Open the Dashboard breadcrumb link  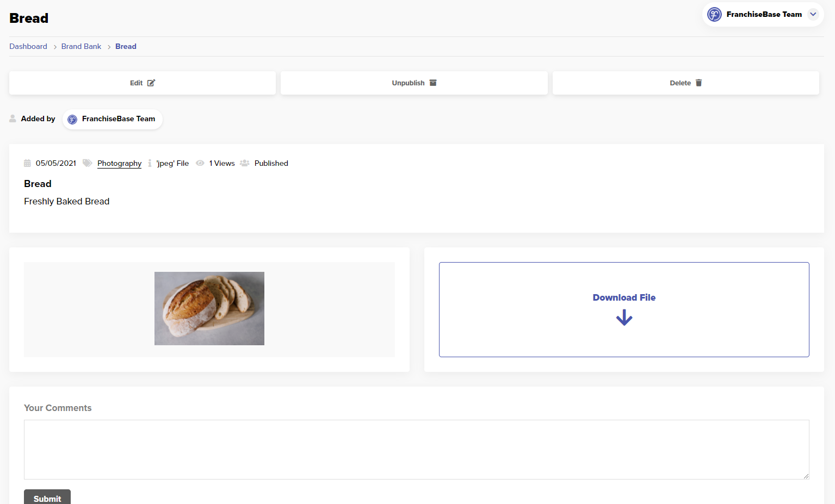tap(28, 47)
